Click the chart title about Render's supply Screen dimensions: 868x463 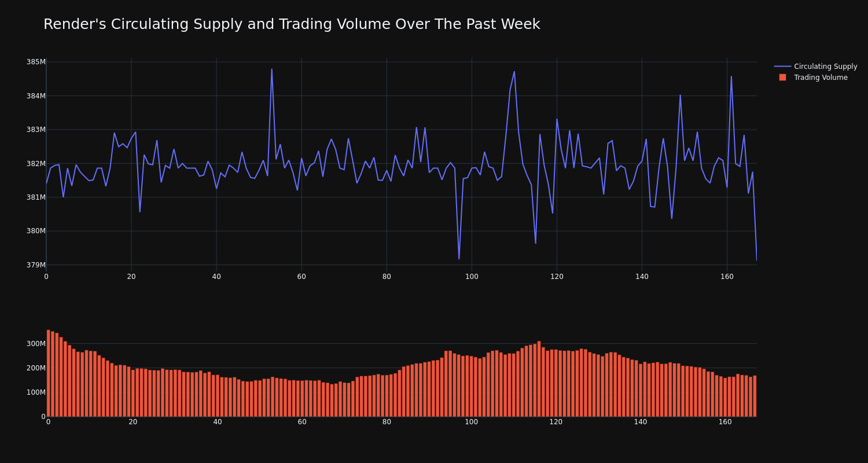(x=292, y=24)
